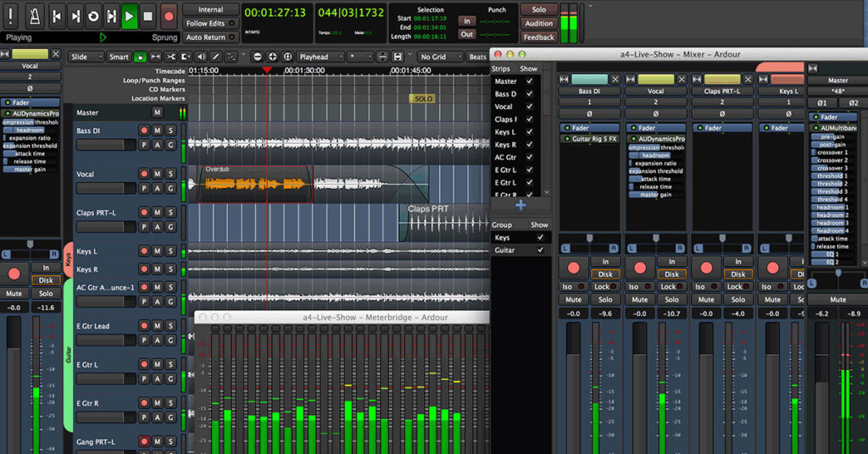Image resolution: width=868 pixels, height=454 pixels.
Task: Uncheck the Vocal strip Show checkbox
Action: tap(530, 107)
